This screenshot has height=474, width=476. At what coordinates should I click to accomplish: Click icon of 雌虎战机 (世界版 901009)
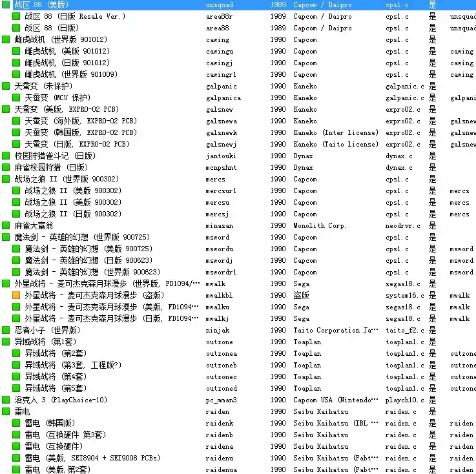coord(16,74)
